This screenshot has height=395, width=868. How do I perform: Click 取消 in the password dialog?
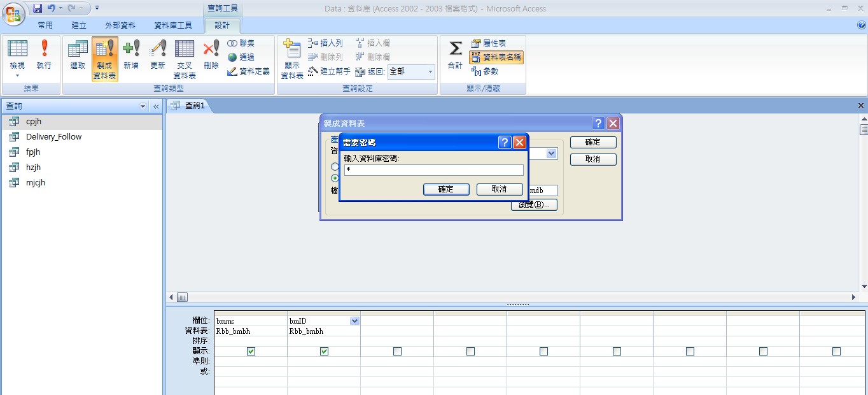pyautogui.click(x=500, y=189)
